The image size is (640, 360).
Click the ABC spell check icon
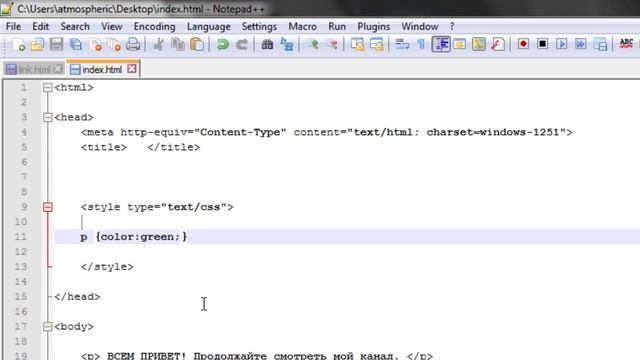(626, 44)
